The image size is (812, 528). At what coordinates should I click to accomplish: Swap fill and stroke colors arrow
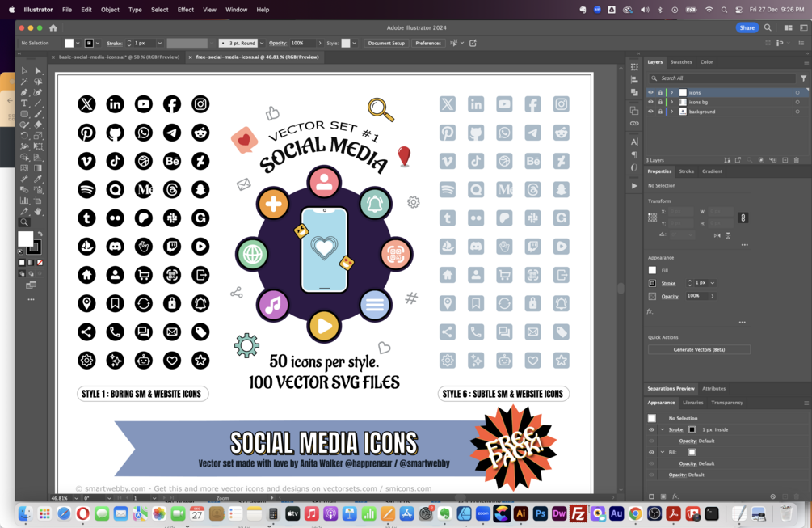tap(40, 234)
